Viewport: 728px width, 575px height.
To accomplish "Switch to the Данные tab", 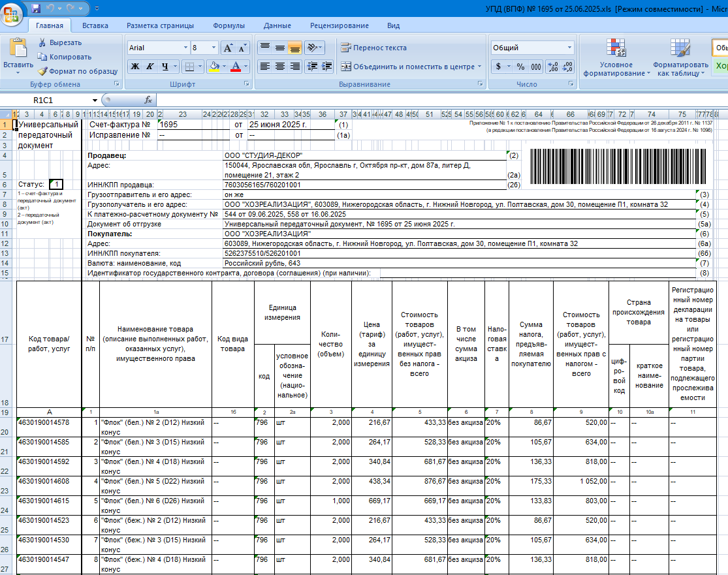I will [x=277, y=25].
